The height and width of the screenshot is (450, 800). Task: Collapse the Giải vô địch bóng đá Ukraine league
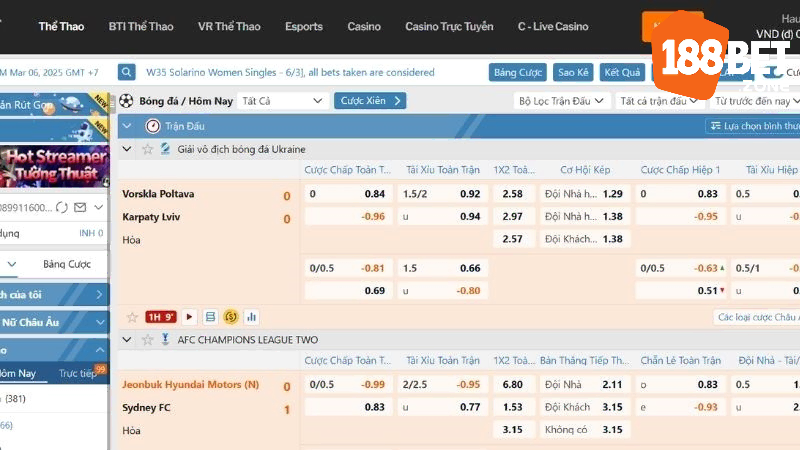click(x=127, y=149)
